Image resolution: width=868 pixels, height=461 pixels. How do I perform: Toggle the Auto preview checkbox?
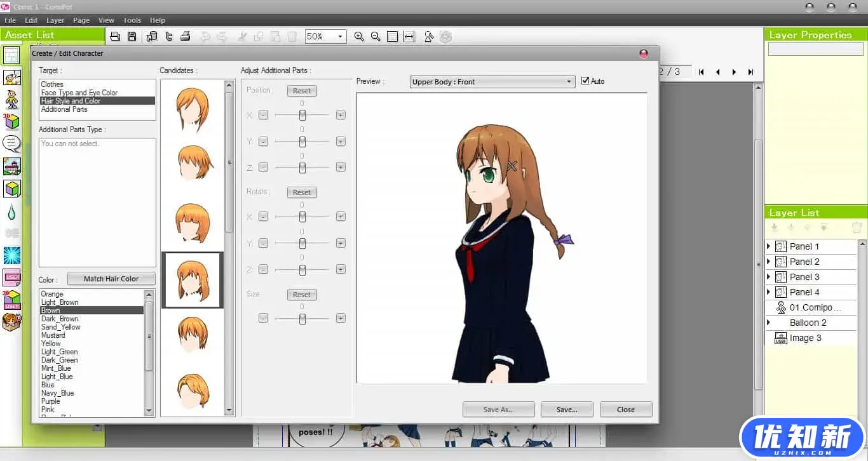585,81
